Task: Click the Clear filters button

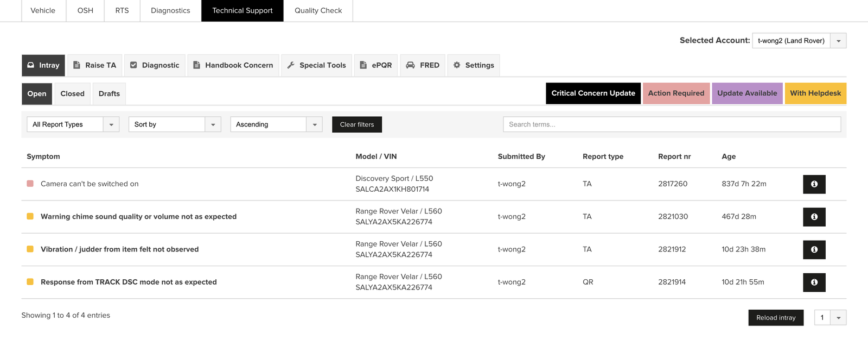Action: [x=357, y=124]
